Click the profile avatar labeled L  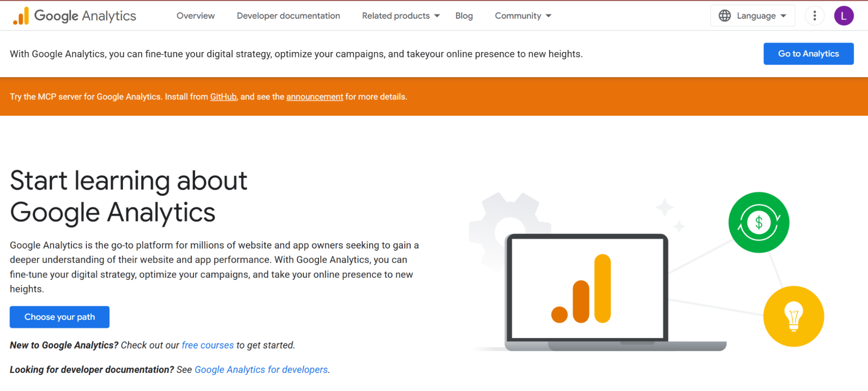pyautogui.click(x=844, y=16)
